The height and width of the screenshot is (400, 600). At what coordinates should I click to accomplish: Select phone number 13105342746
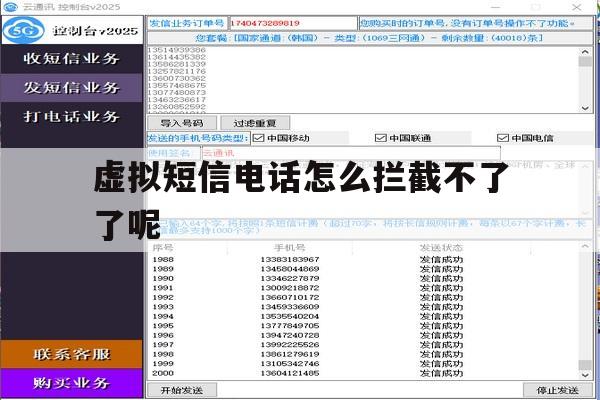[290, 364]
